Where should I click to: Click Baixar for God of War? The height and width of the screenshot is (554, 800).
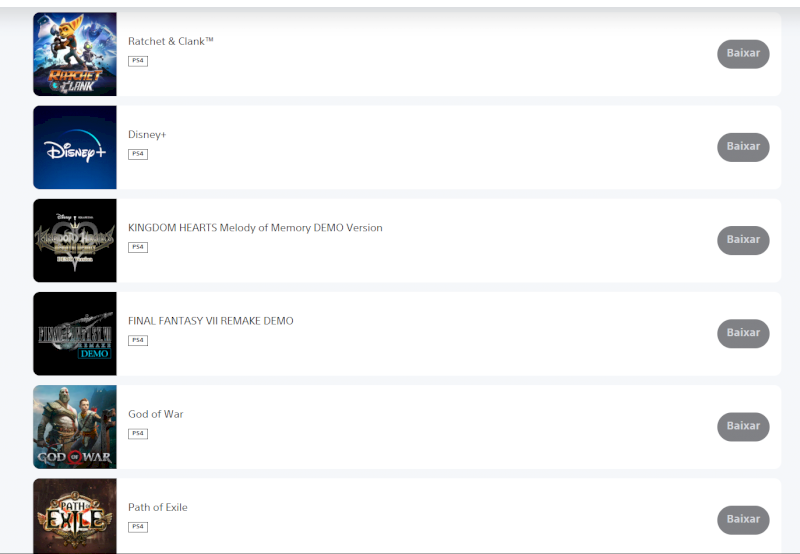pyautogui.click(x=743, y=426)
